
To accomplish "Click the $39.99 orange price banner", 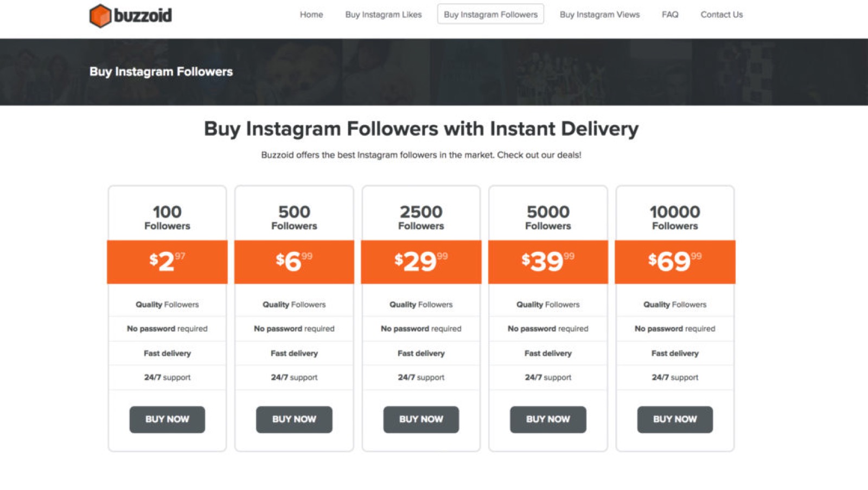I will click(x=548, y=262).
